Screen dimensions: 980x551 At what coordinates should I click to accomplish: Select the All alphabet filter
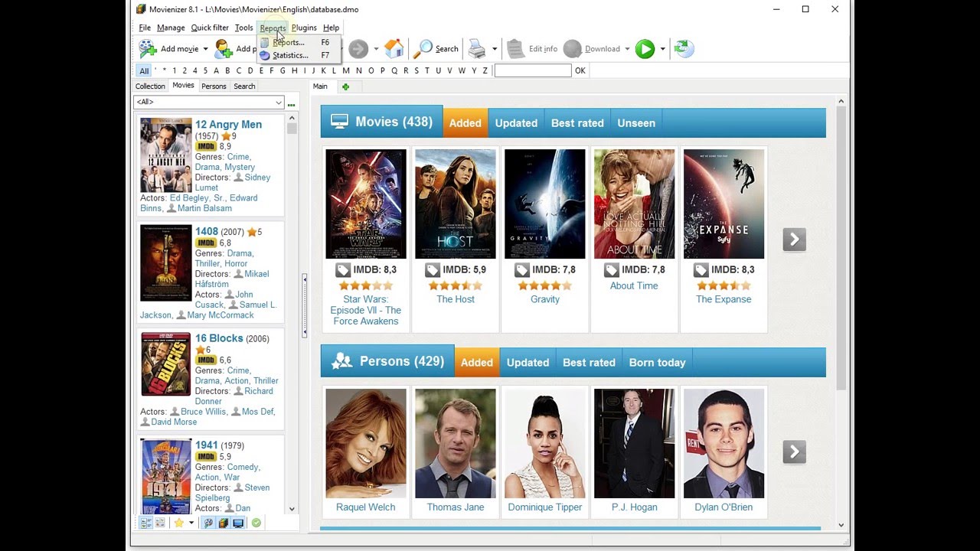pos(144,70)
